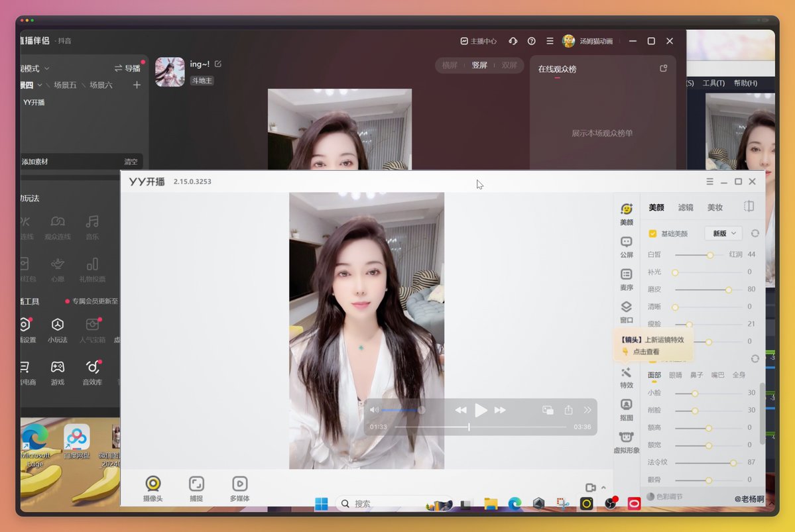Open the 特效 effects icon
Viewport: 795px width, 532px height.
click(627, 378)
